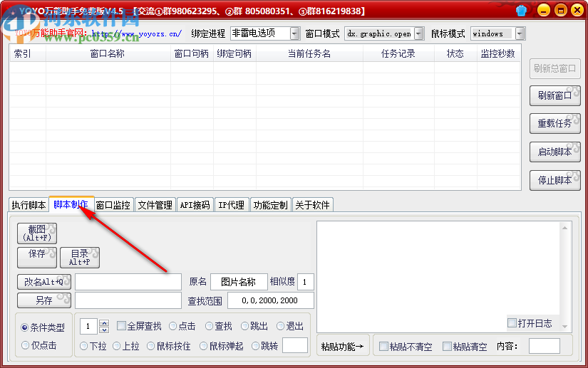The width and height of the screenshot is (588, 368).
Task: Click script area scrollbar down arrow
Action: pos(564,327)
